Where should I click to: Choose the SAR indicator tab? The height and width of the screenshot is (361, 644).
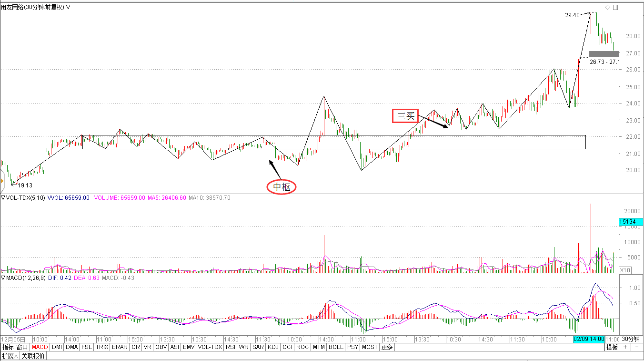258,347
